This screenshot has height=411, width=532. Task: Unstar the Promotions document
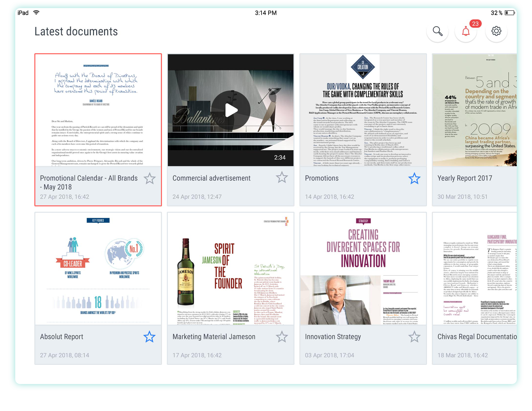point(414,178)
